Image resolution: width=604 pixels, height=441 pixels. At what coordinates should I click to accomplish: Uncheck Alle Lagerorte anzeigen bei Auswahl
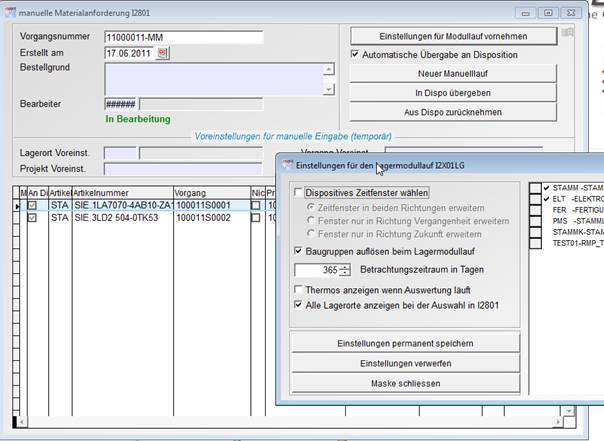[298, 304]
